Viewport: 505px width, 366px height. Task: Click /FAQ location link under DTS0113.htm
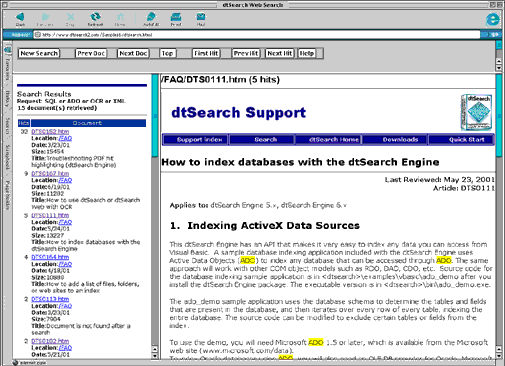(x=65, y=306)
